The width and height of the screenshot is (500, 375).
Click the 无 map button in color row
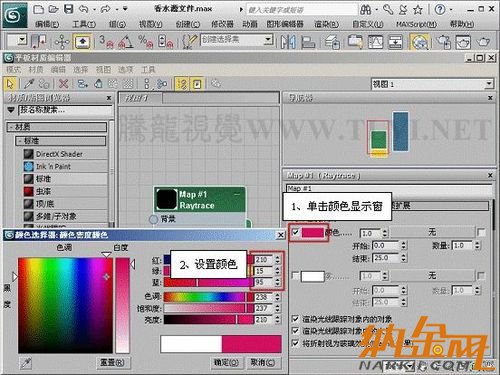tap(432, 232)
